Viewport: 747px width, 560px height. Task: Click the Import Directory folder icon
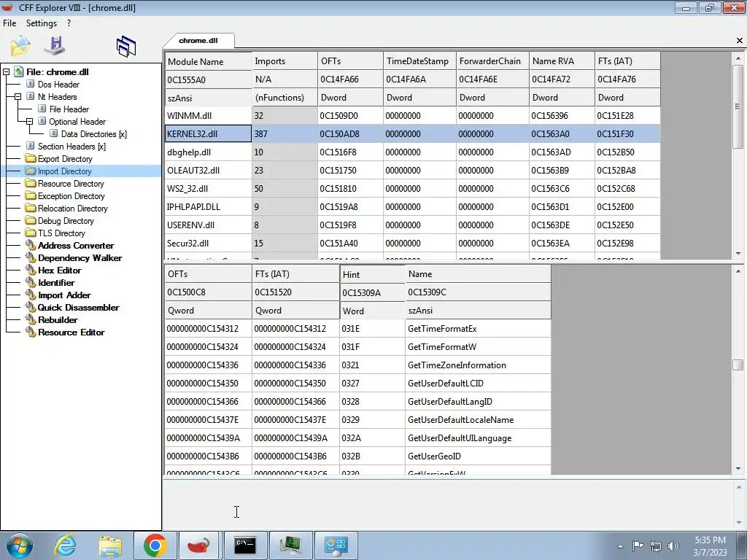31,171
